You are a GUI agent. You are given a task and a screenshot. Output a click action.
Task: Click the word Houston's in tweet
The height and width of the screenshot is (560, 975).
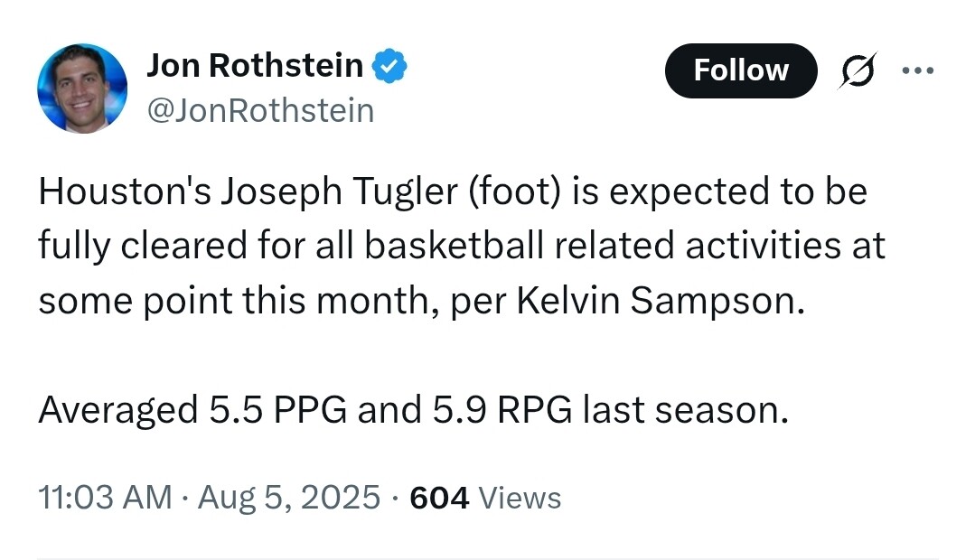pyautogui.click(x=125, y=191)
